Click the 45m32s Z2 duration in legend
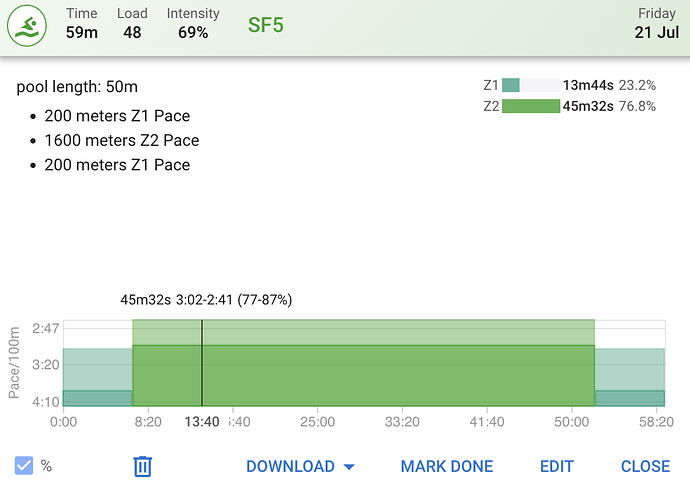This screenshot has width=690, height=490. (x=588, y=106)
